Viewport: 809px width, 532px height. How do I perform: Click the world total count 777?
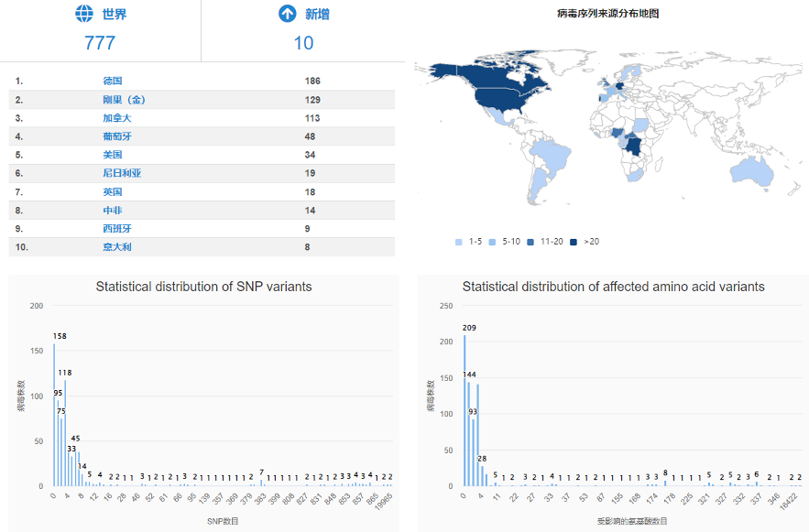tap(100, 43)
